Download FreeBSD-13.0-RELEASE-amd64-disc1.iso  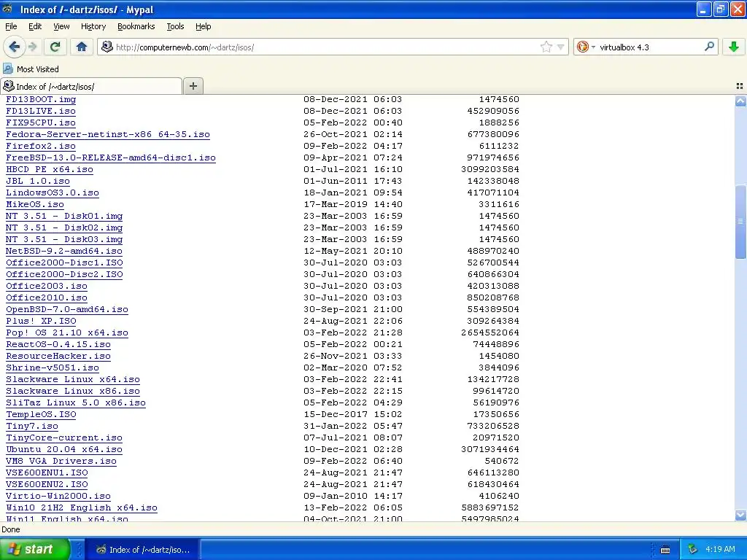pyautogui.click(x=111, y=157)
